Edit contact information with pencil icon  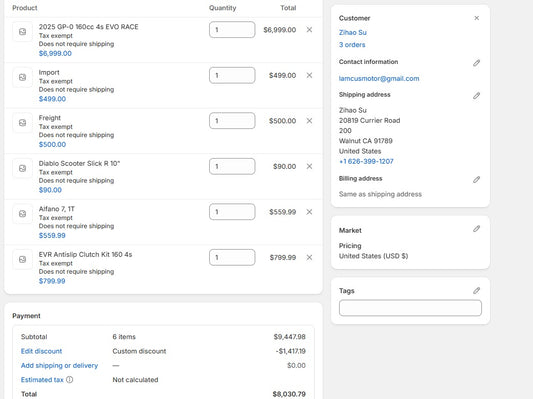coord(477,63)
